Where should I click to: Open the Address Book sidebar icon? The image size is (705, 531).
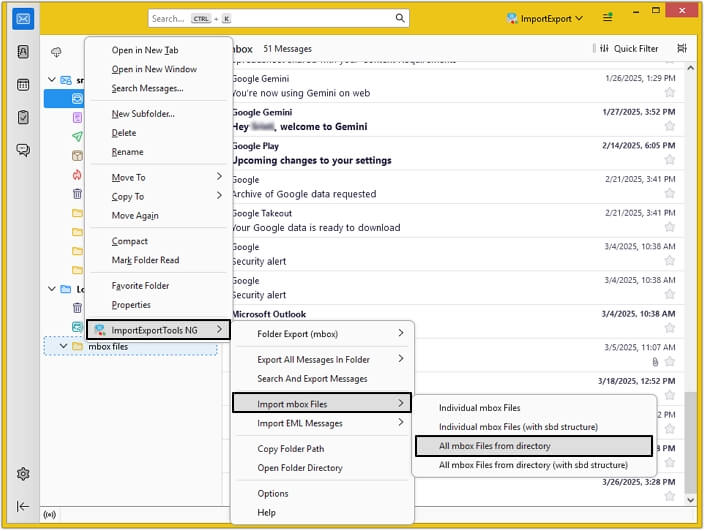coord(23,52)
